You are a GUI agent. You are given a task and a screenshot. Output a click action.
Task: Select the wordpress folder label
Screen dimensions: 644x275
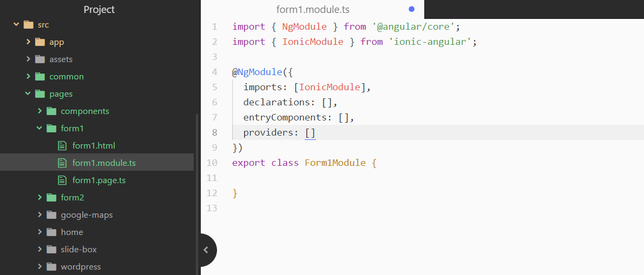[x=81, y=267]
